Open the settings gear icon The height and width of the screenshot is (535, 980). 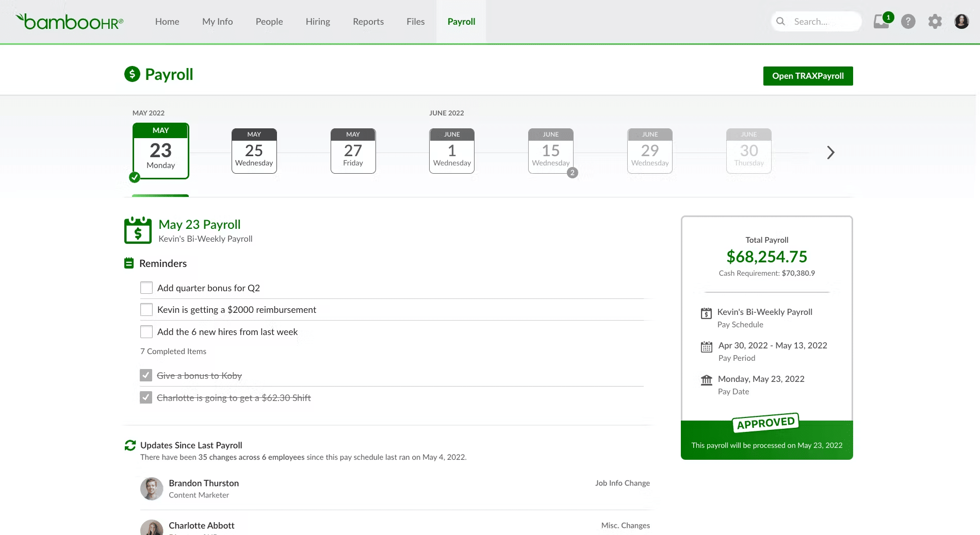[x=935, y=22]
